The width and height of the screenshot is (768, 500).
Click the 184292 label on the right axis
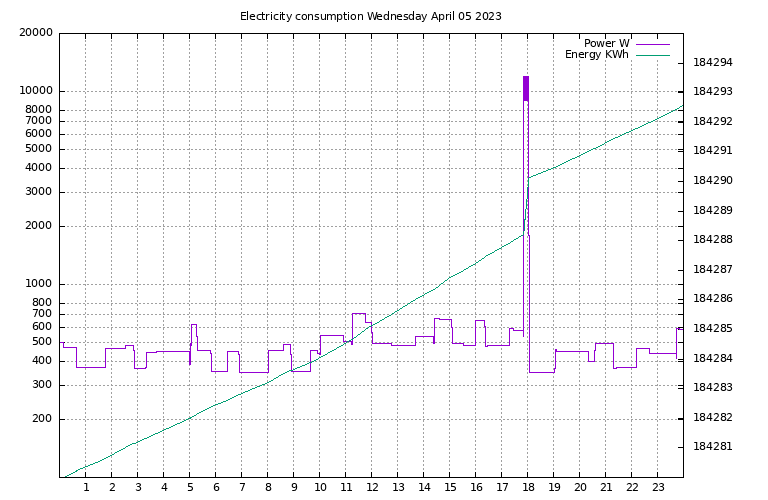[x=713, y=121]
